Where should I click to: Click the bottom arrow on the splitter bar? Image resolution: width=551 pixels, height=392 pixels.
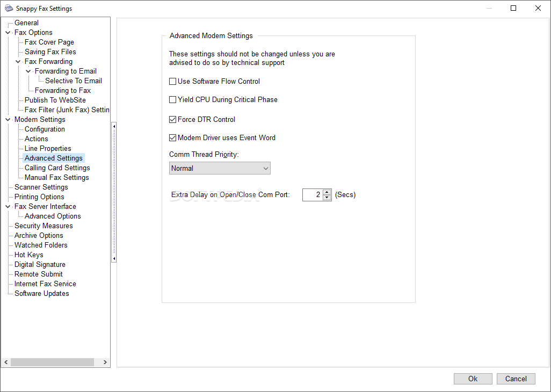point(114,259)
